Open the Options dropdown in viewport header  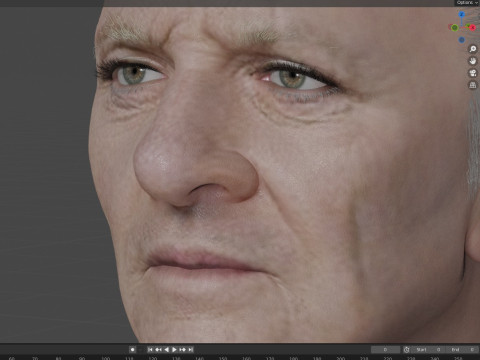pos(467,3)
